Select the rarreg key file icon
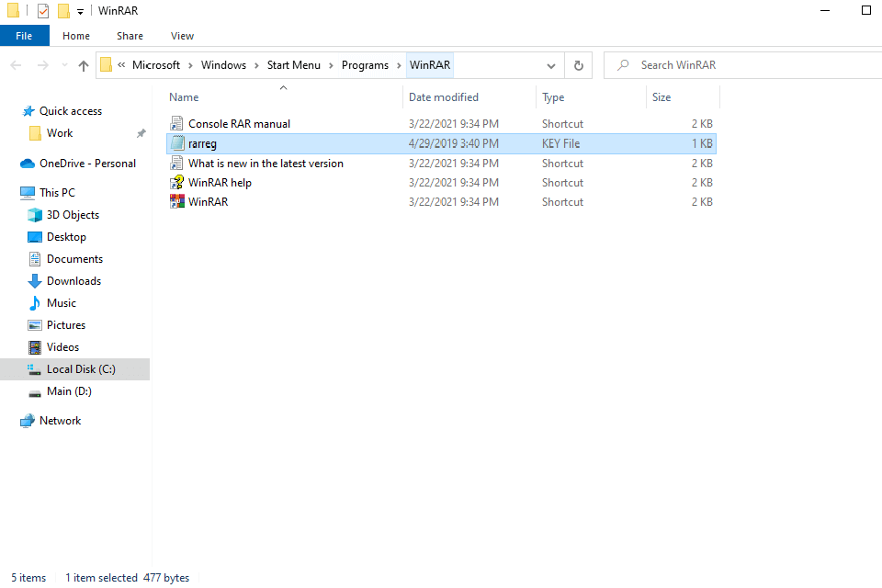This screenshot has height=588, width=882. click(x=177, y=144)
